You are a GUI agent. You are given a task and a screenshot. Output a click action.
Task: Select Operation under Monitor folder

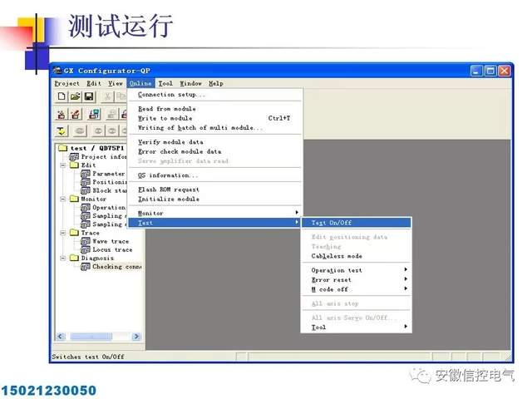(109, 207)
